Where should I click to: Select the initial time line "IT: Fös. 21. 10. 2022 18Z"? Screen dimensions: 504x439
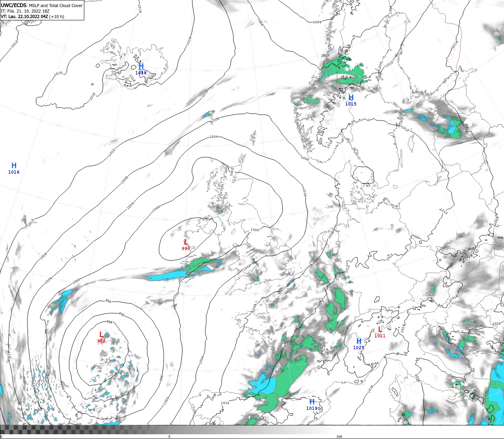click(x=25, y=11)
